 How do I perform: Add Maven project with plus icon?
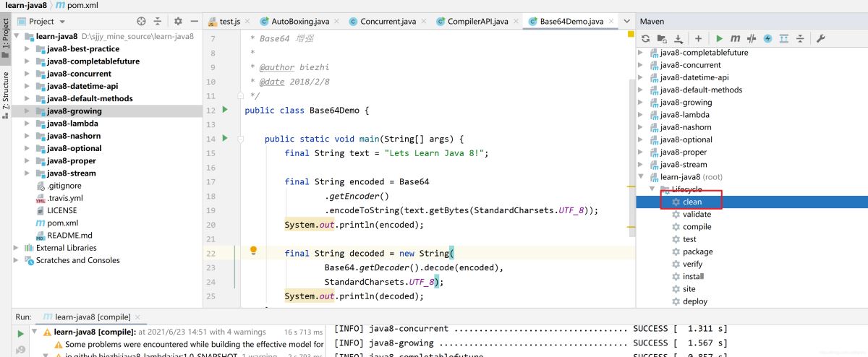click(698, 38)
